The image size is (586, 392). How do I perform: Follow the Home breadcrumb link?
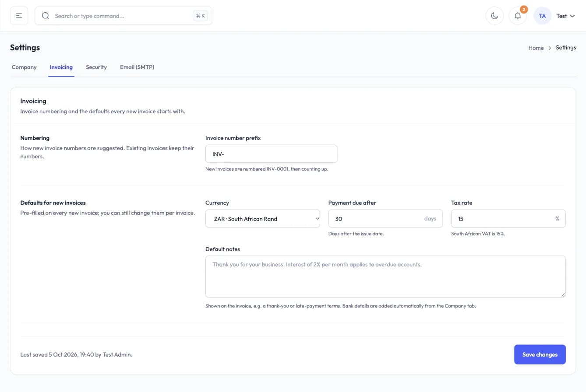coord(536,48)
